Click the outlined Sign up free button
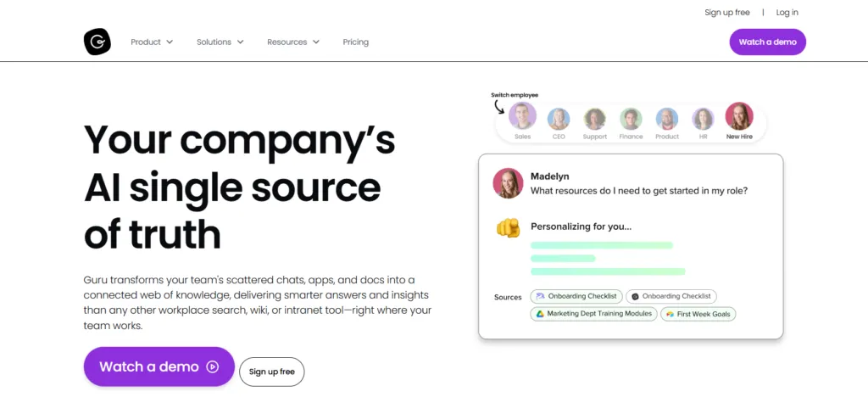Viewport: 868px width, 397px height. [272, 372]
